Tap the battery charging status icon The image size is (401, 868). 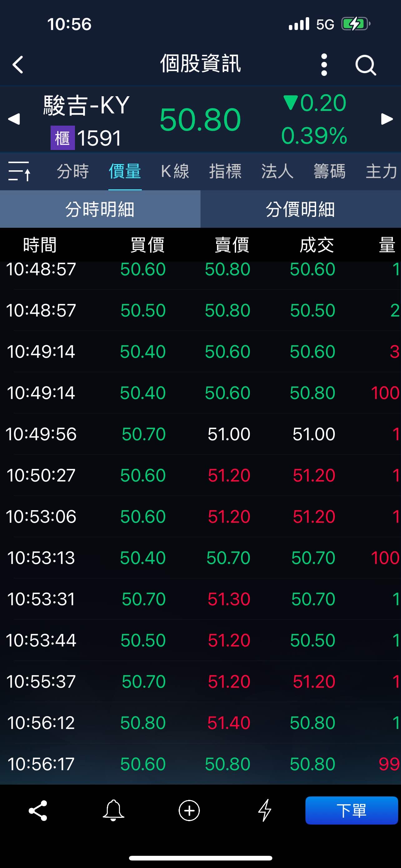coord(356,24)
